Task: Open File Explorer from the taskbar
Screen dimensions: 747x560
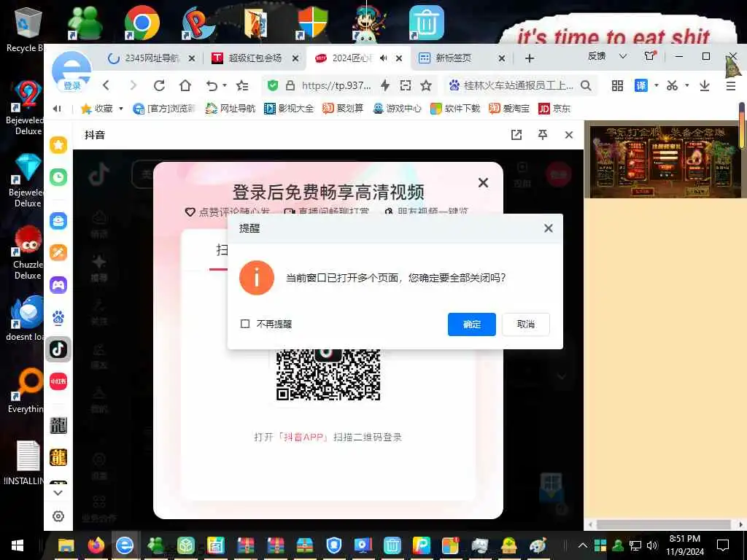Action: point(66,545)
